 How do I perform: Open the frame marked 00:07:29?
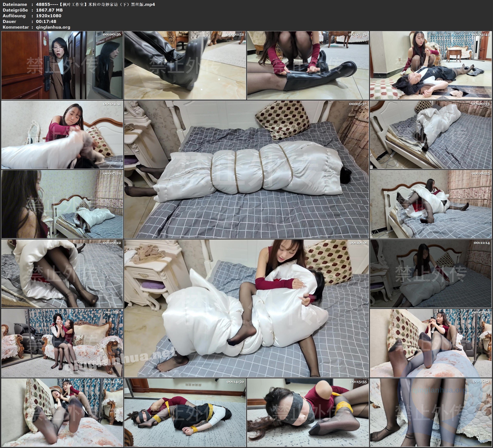point(62,204)
